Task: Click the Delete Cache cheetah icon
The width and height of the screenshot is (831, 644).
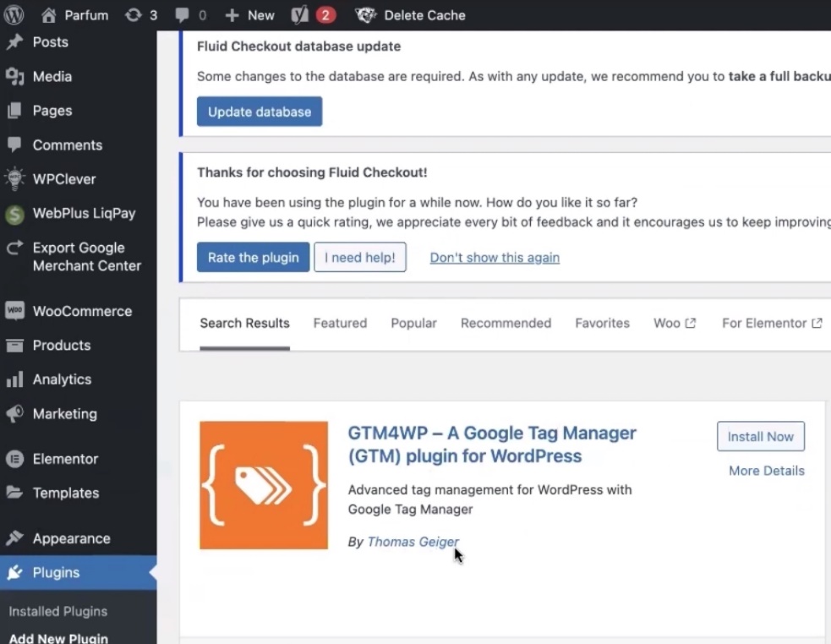Action: (365, 15)
